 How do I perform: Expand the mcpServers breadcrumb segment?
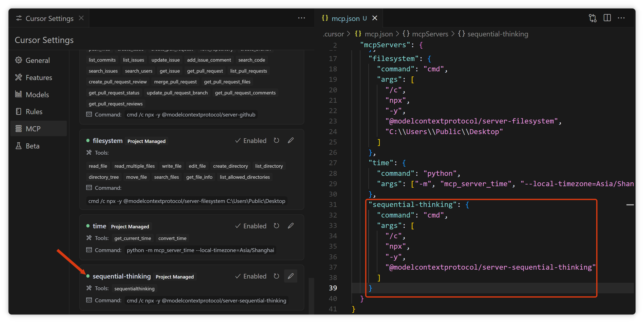pyautogui.click(x=430, y=34)
